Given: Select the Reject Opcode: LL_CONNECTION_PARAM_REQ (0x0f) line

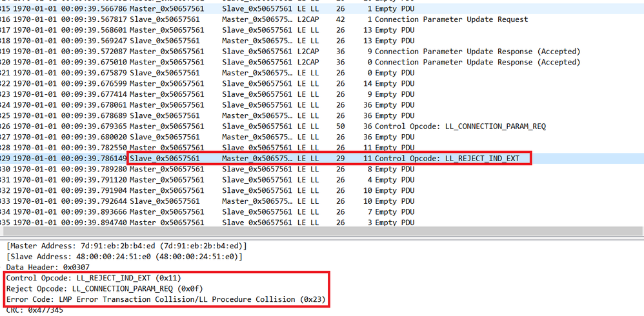Looking at the screenshot, I should tap(105, 288).
